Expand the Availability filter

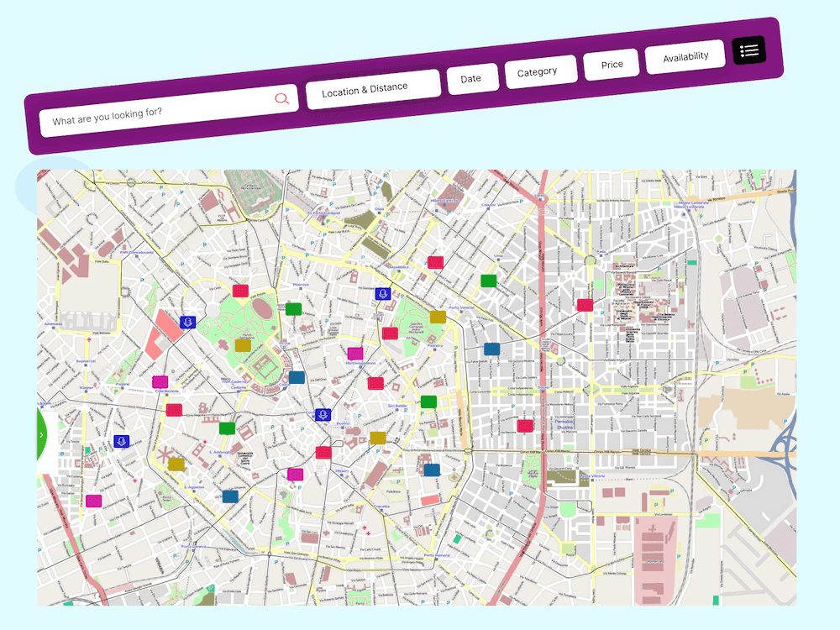[685, 57]
